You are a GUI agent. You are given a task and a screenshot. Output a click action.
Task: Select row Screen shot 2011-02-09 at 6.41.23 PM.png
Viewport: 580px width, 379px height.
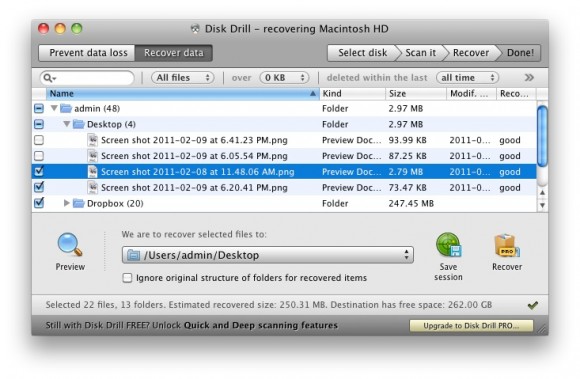pyautogui.click(x=284, y=140)
